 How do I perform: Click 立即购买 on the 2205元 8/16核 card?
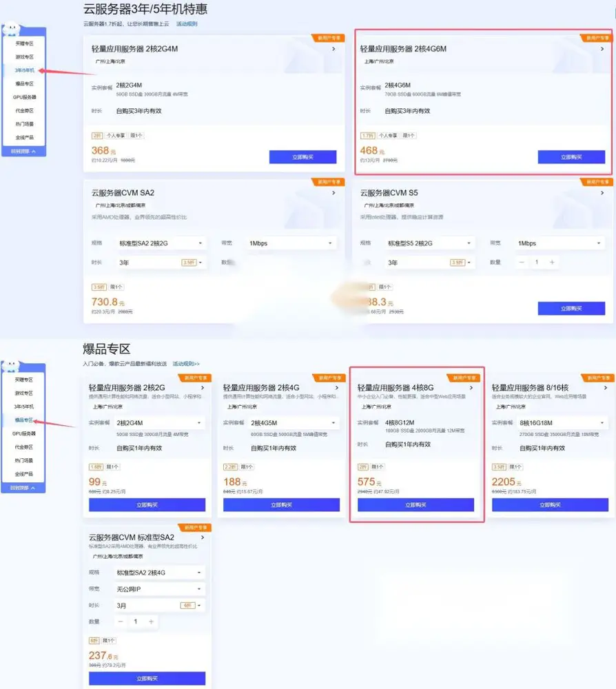point(550,505)
